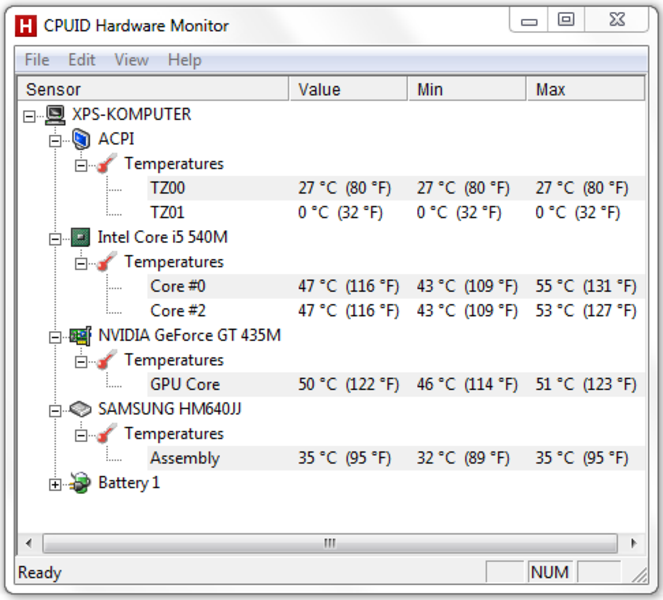Select the GPU Core sensor row
663x600 pixels.
coord(396,384)
